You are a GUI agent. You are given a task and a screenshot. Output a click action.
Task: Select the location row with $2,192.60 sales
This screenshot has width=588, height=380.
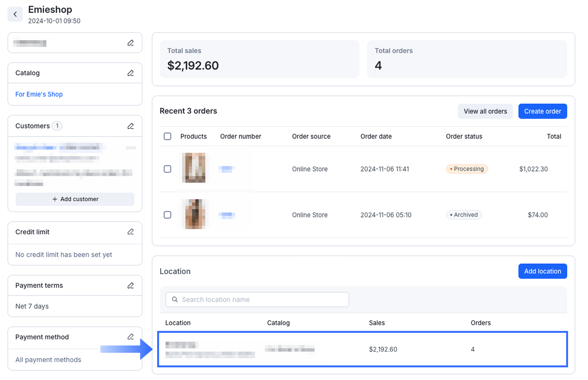362,349
